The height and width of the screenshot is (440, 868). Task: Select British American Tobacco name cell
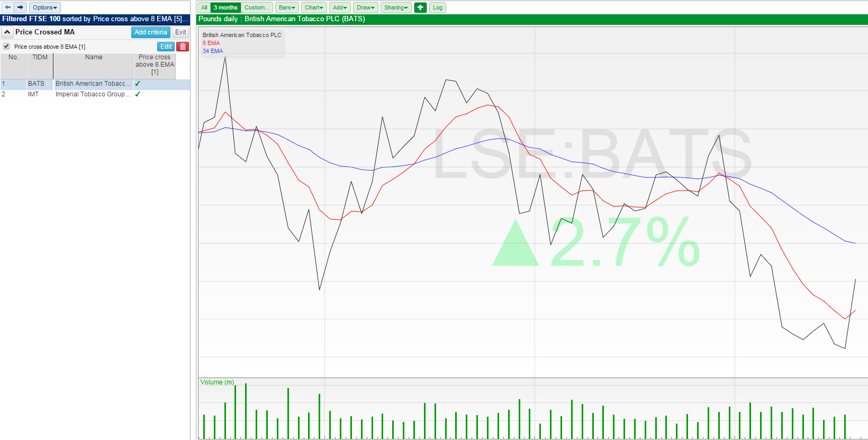[x=93, y=84]
